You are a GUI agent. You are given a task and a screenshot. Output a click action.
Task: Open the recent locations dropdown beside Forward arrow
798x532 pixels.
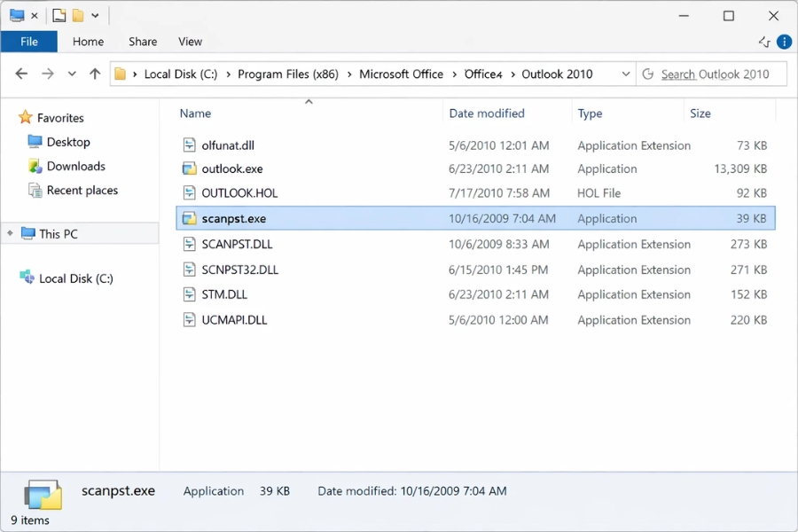click(72, 74)
